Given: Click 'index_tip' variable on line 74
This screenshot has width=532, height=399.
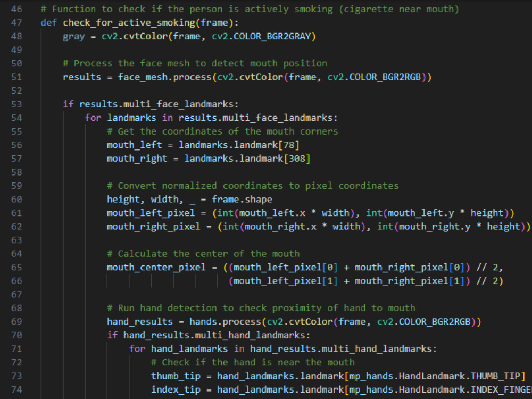Looking at the screenshot, I should click(176, 390).
